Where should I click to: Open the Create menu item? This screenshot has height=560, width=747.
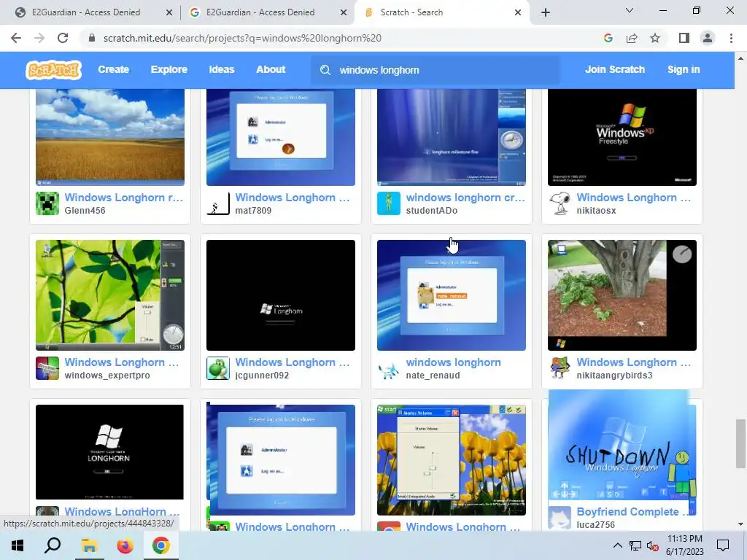pyautogui.click(x=113, y=69)
